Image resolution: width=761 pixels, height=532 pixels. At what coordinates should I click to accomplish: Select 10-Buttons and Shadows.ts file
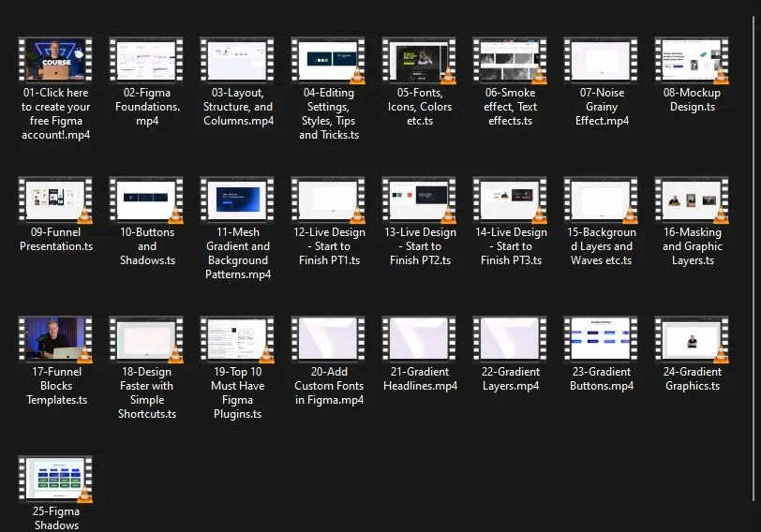pyautogui.click(x=146, y=200)
